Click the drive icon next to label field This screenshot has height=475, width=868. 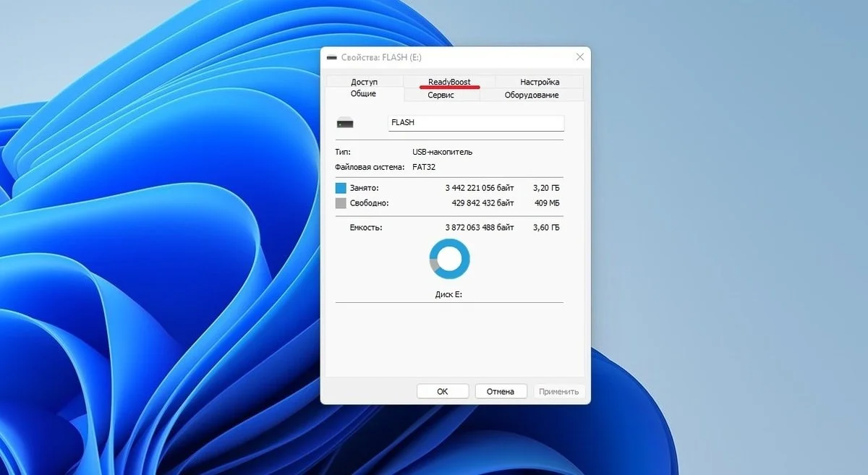(346, 123)
